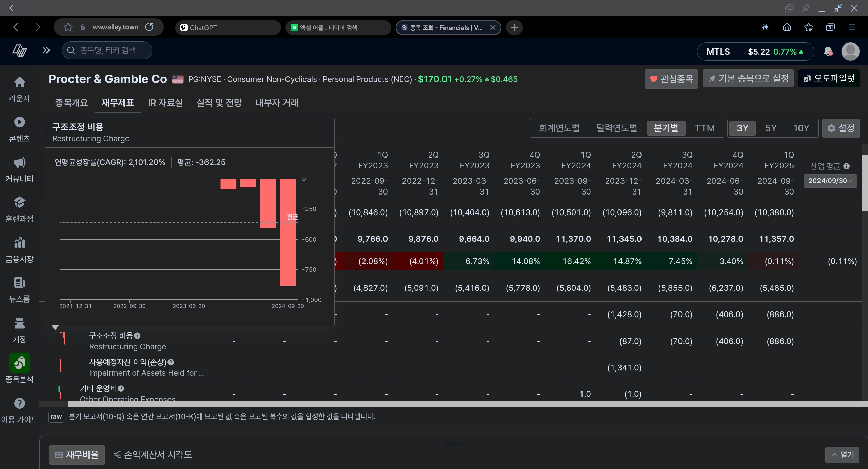The height and width of the screenshot is (469, 868).
Task: Click the Valley logo in the header
Action: click(19, 51)
